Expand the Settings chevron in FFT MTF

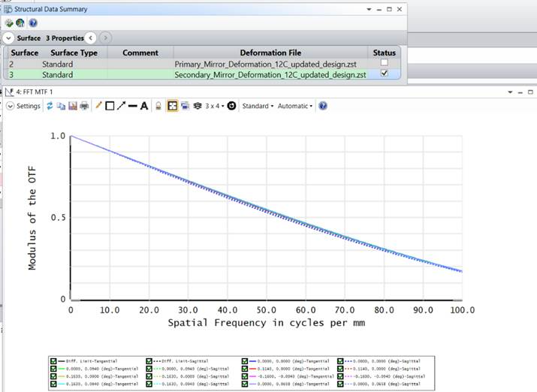(x=10, y=106)
